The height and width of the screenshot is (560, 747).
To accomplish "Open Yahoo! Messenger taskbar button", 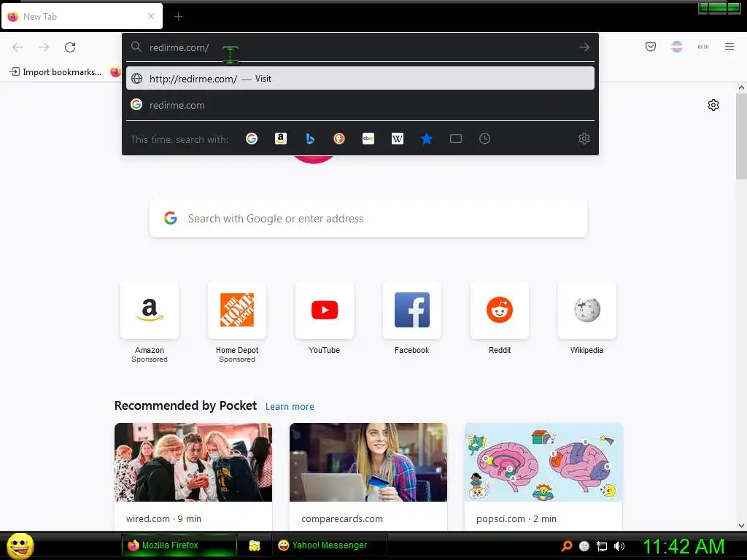I will pos(329,545).
